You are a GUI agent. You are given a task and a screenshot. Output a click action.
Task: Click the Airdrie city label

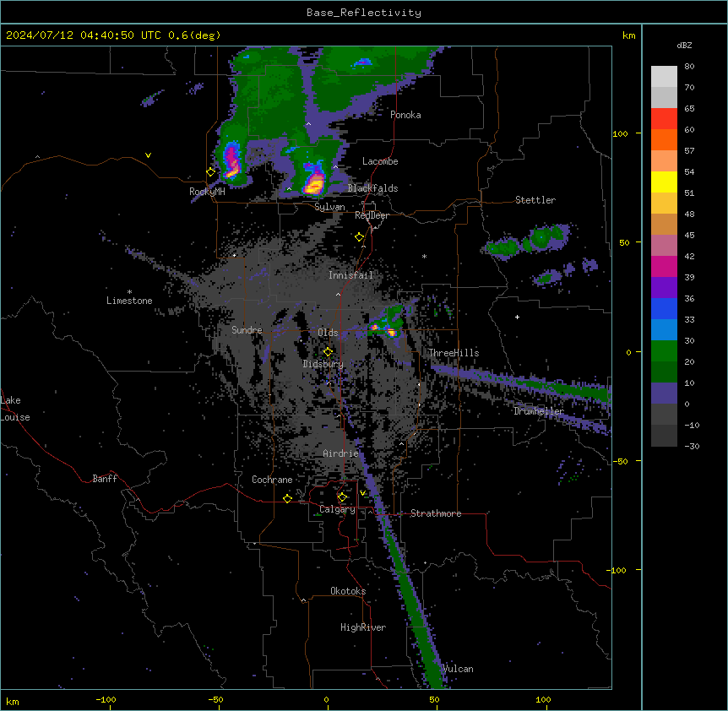[x=340, y=453]
